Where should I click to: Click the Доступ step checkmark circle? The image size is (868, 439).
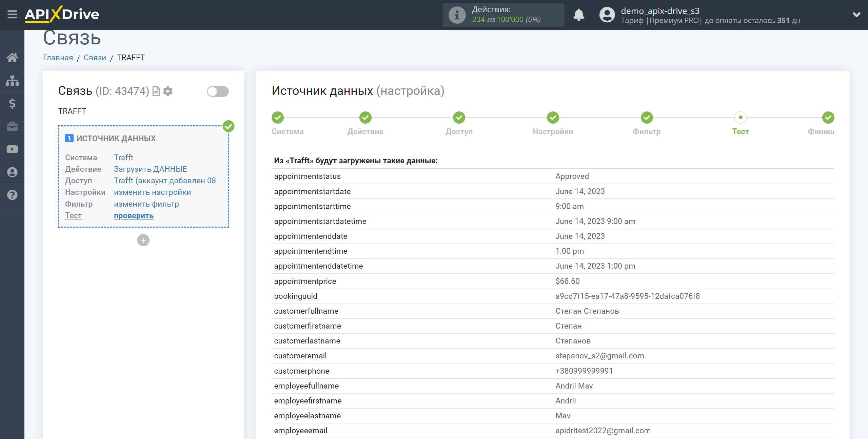pos(459,118)
